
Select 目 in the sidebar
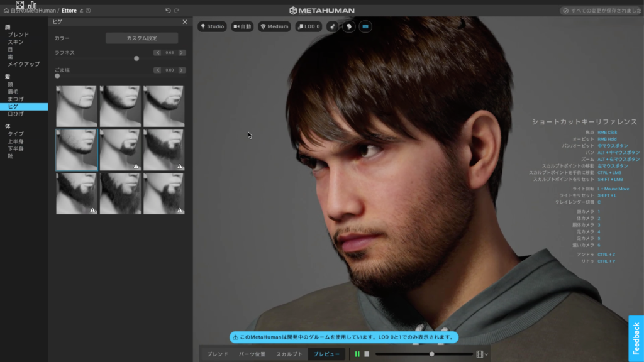10,50
